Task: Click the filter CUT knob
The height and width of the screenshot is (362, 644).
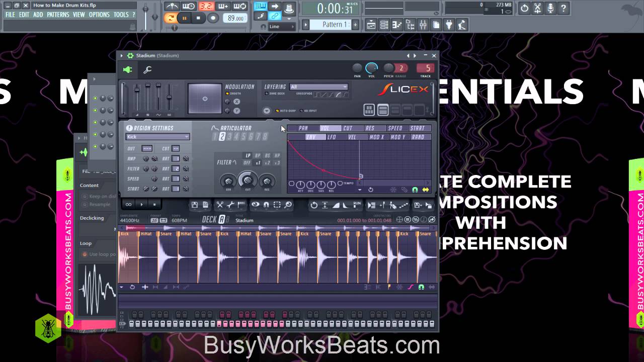Action: (x=248, y=179)
